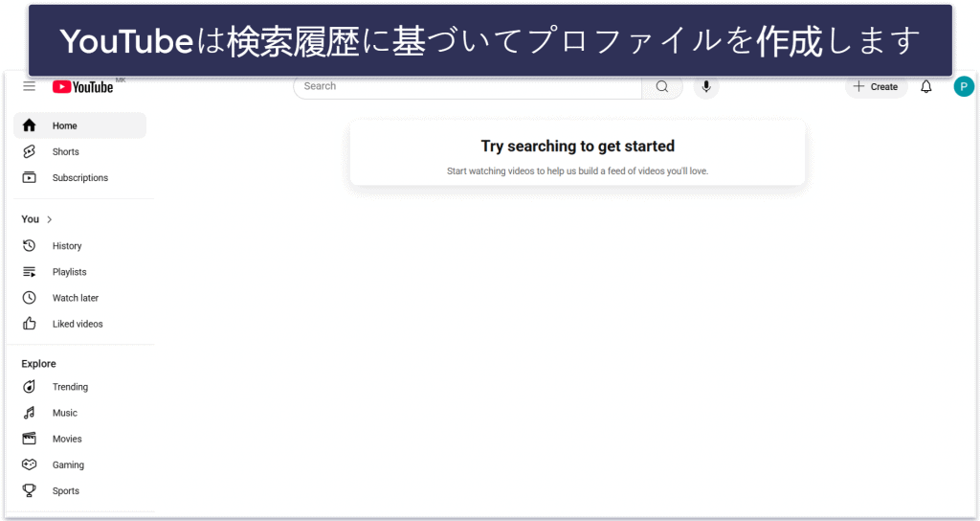Click the You heading
Screen dimensions: 980x521
(30, 219)
